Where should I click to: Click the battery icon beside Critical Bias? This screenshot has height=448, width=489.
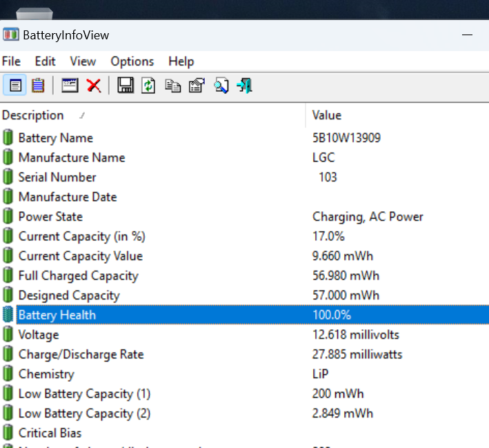coord(8,432)
